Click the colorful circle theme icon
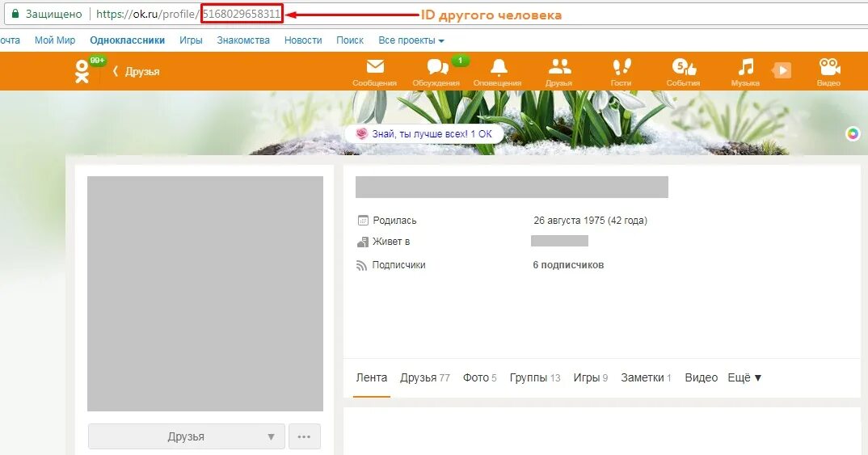868x455 pixels. point(853,133)
